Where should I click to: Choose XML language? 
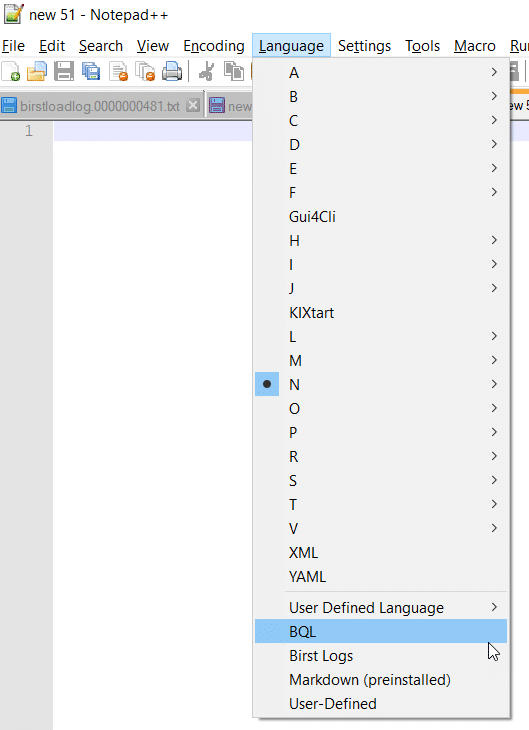click(381, 553)
